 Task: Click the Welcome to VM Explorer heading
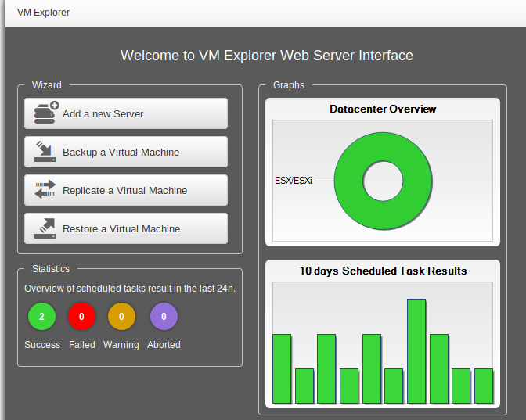267,56
